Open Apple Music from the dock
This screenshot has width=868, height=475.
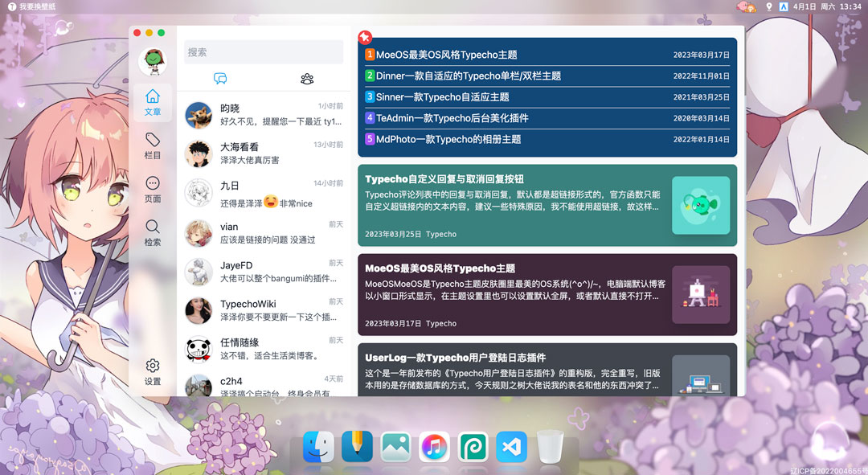point(434,447)
